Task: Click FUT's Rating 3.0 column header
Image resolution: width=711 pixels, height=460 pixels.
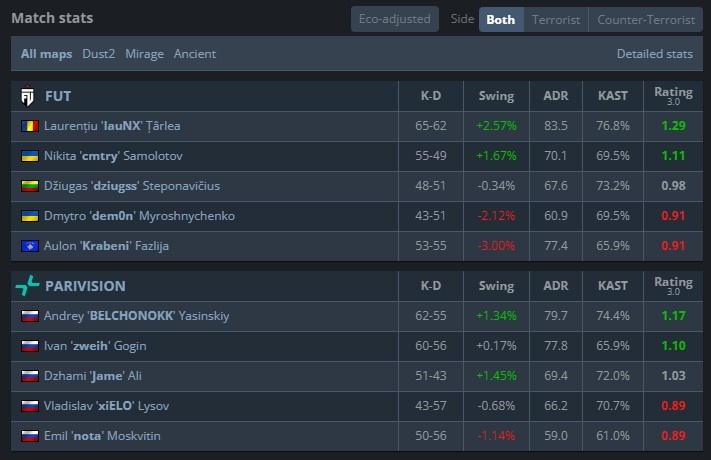Action: click(673, 96)
